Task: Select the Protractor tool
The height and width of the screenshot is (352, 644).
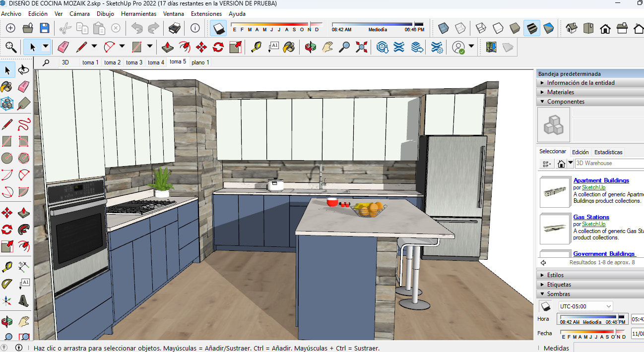Action: coord(7,284)
